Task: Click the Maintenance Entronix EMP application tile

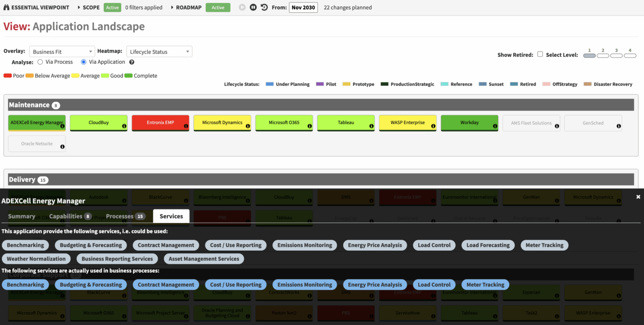Action: click(160, 123)
